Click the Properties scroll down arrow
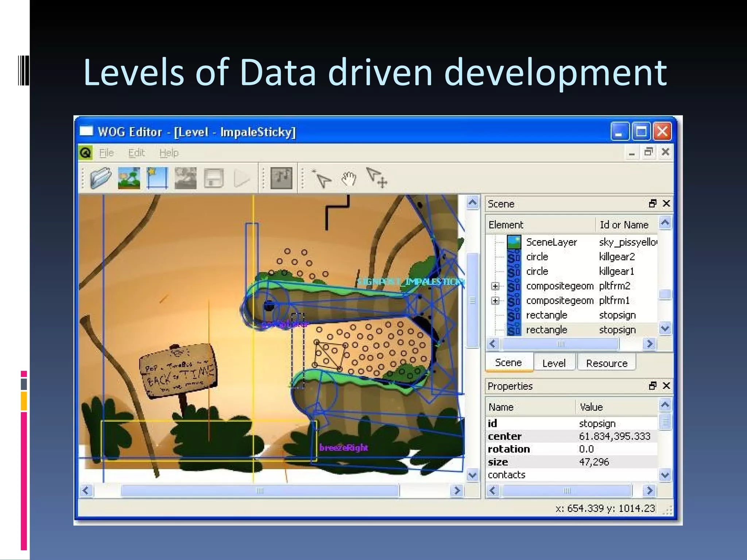Image resolution: width=747 pixels, height=560 pixels. click(665, 475)
